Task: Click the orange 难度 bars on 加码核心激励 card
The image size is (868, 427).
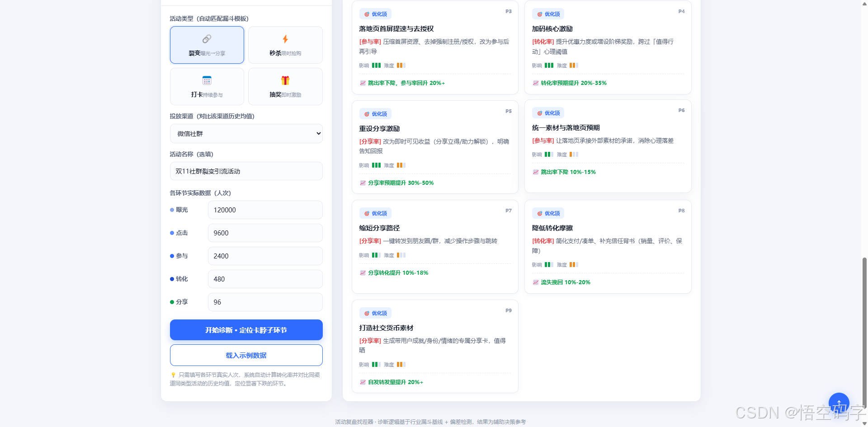Action: coord(574,66)
